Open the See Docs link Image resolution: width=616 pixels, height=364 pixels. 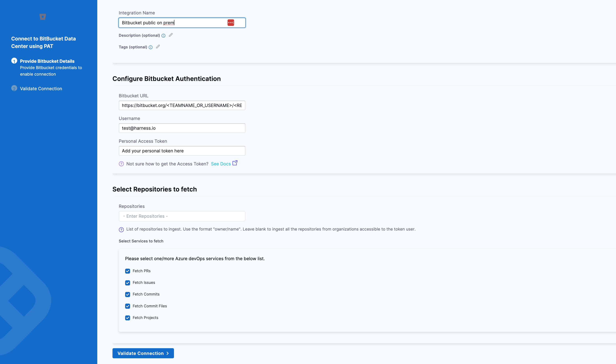click(221, 164)
